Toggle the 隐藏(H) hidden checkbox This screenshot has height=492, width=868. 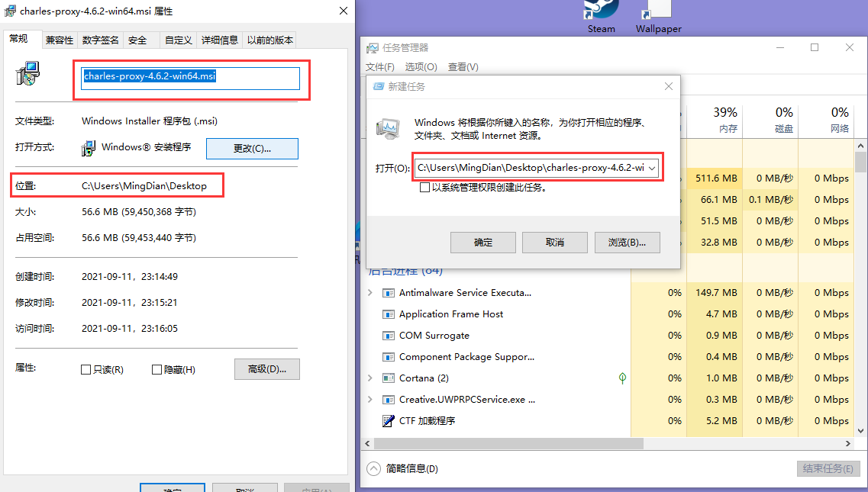(x=156, y=370)
